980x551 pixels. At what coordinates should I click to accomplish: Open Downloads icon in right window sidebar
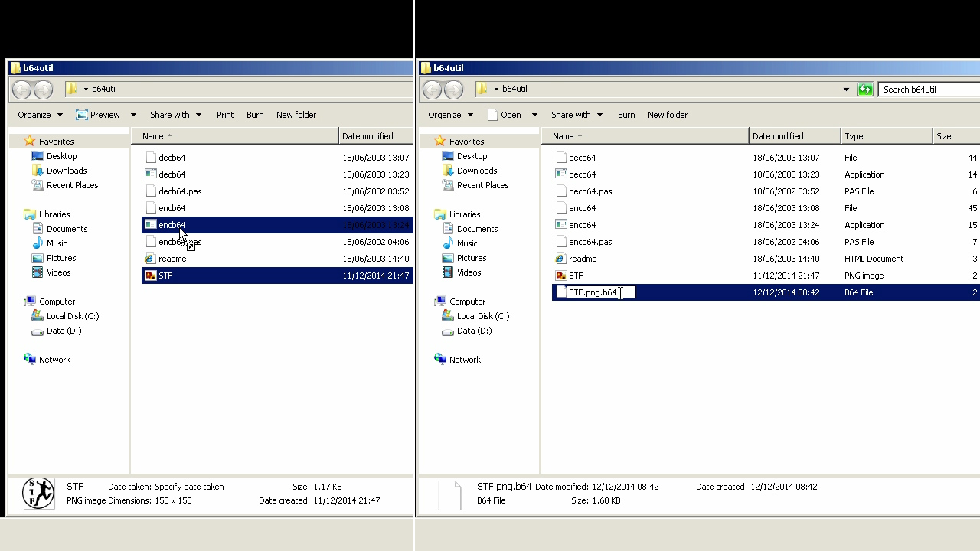tap(448, 171)
